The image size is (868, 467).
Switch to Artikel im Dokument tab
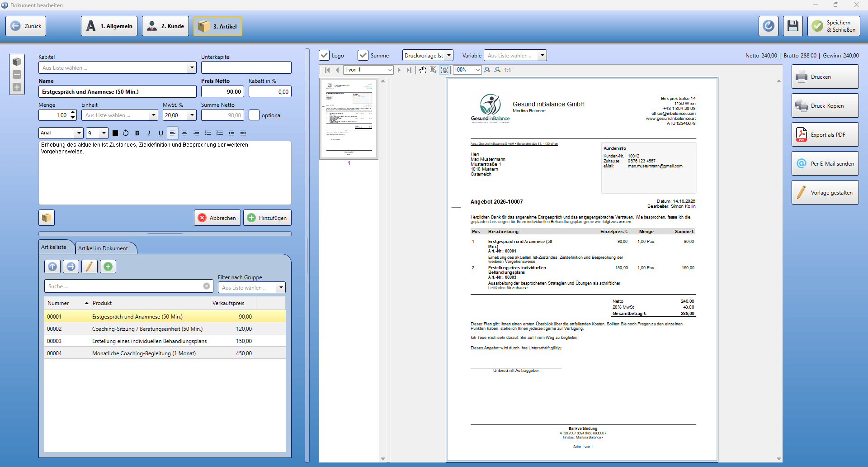[x=103, y=248]
